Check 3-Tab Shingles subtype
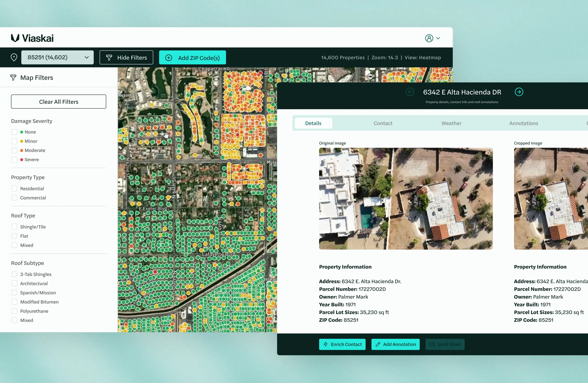 coord(14,274)
